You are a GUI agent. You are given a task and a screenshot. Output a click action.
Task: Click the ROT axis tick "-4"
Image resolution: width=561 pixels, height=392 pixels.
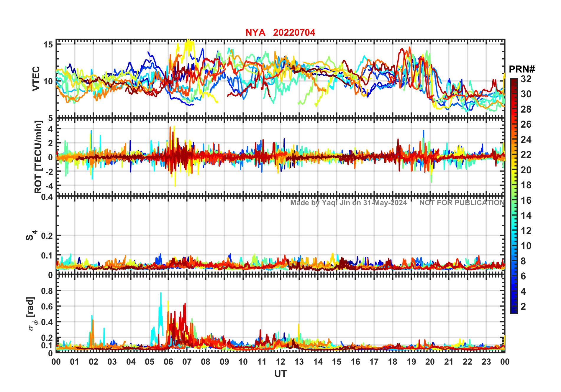pos(50,186)
